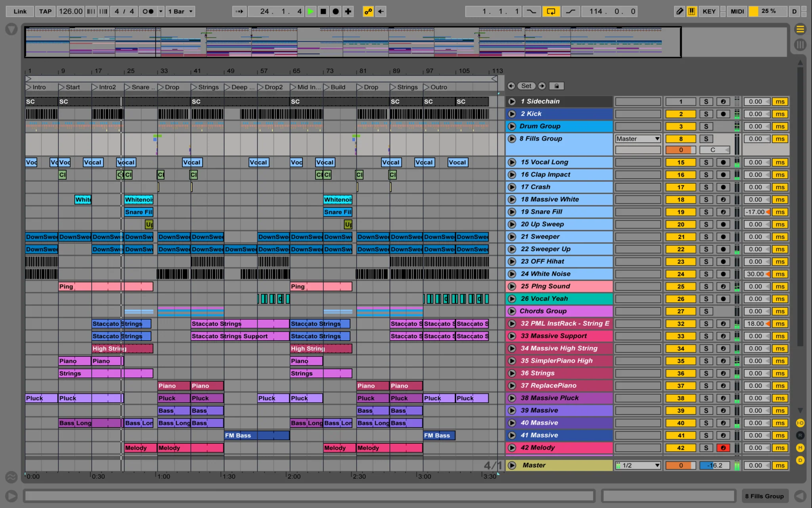The image size is (812, 508).
Task: Toggle the Punch-In switch
Action: pos(531,12)
